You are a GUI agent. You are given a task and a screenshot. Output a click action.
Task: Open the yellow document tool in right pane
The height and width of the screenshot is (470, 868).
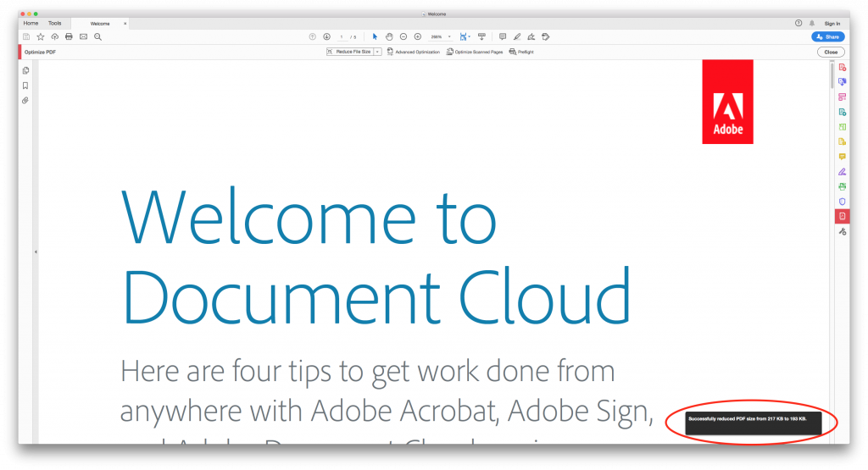click(842, 141)
